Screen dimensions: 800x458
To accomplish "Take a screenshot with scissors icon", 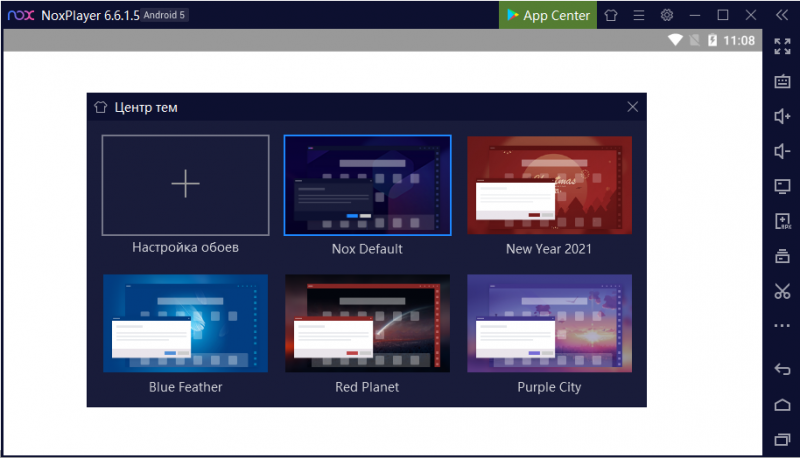I will click(782, 291).
